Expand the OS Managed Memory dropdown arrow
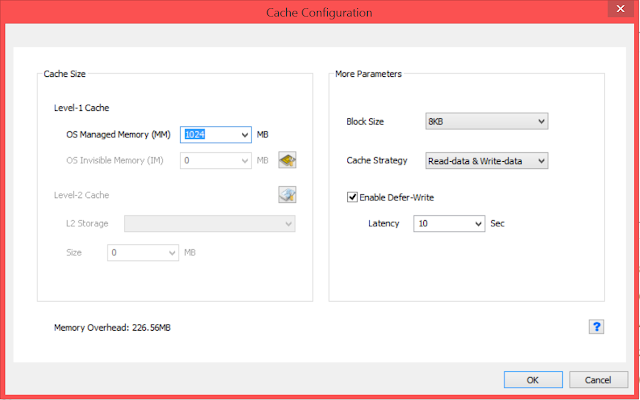The height and width of the screenshot is (400, 640). point(244,135)
